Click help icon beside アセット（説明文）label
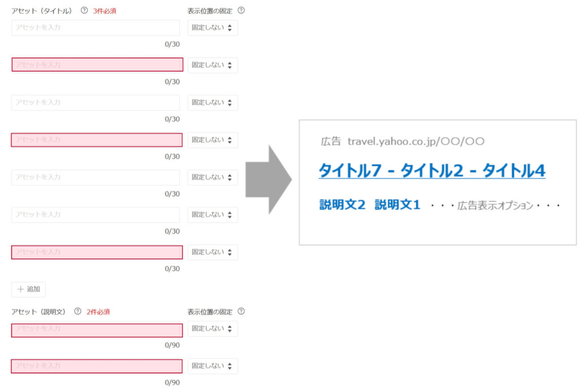 (78, 312)
